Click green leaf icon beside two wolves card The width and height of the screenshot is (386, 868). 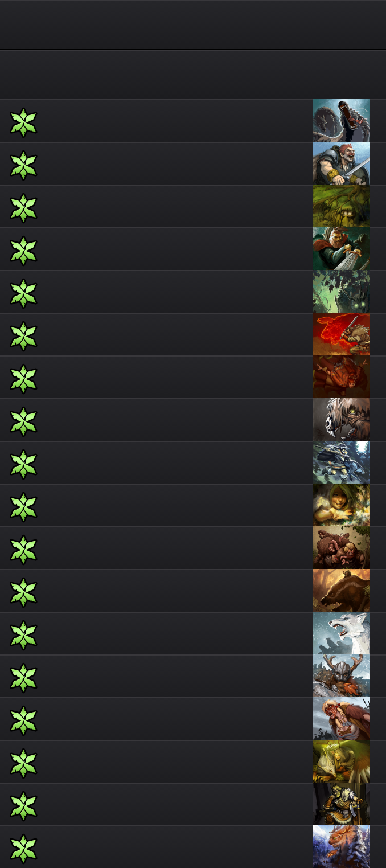click(23, 123)
